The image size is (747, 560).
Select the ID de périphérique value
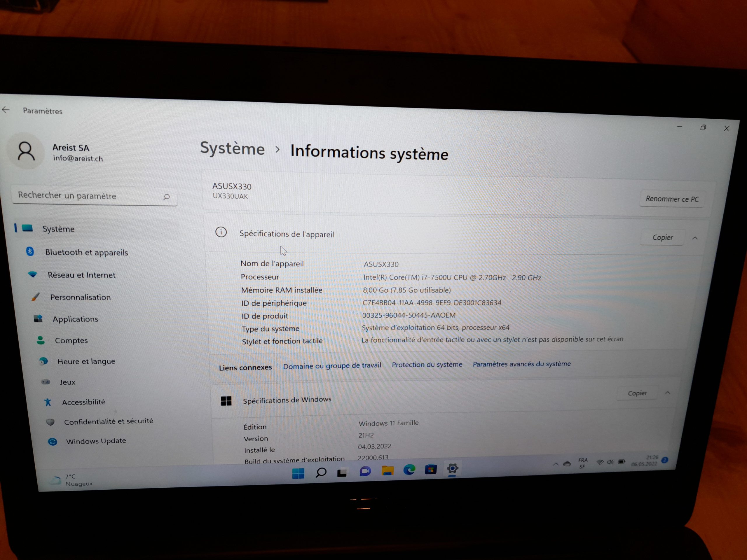(x=432, y=302)
